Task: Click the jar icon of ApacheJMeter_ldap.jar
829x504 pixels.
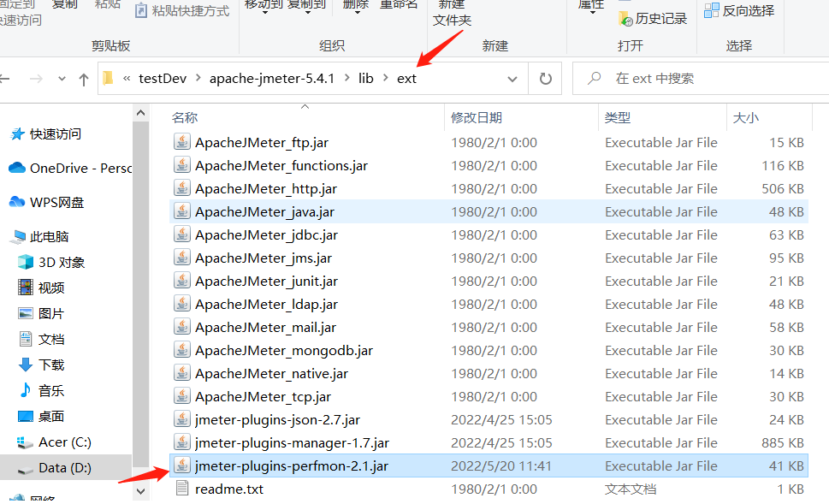Action: [182, 304]
